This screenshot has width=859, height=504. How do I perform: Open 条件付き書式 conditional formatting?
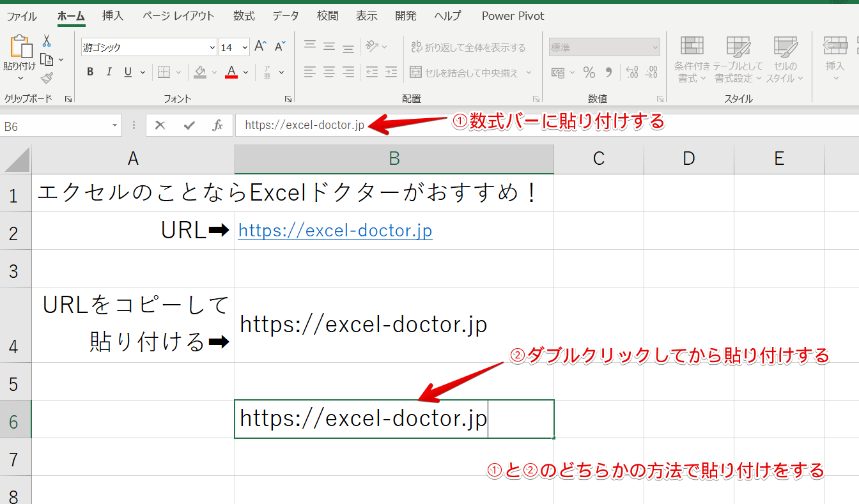pyautogui.click(x=692, y=59)
